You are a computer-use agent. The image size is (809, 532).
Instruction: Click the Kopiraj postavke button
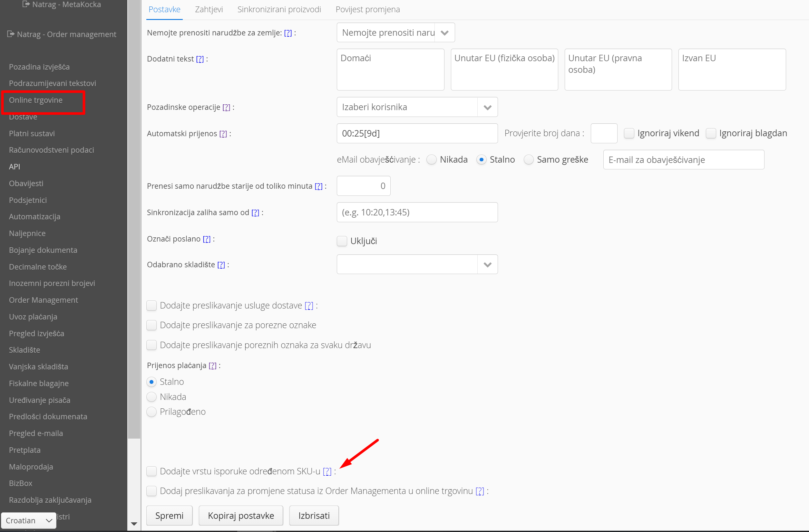point(241,516)
